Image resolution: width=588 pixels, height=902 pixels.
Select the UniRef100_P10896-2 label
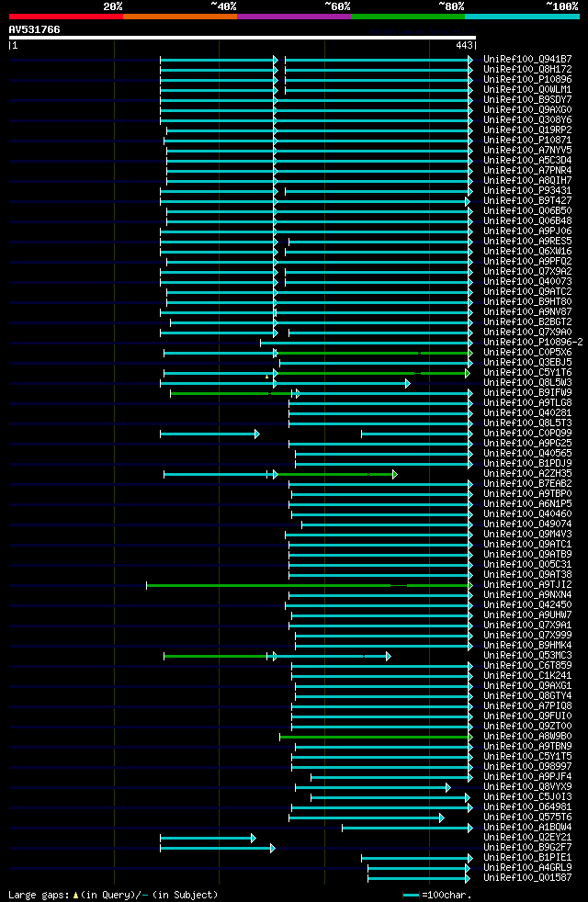click(x=533, y=343)
